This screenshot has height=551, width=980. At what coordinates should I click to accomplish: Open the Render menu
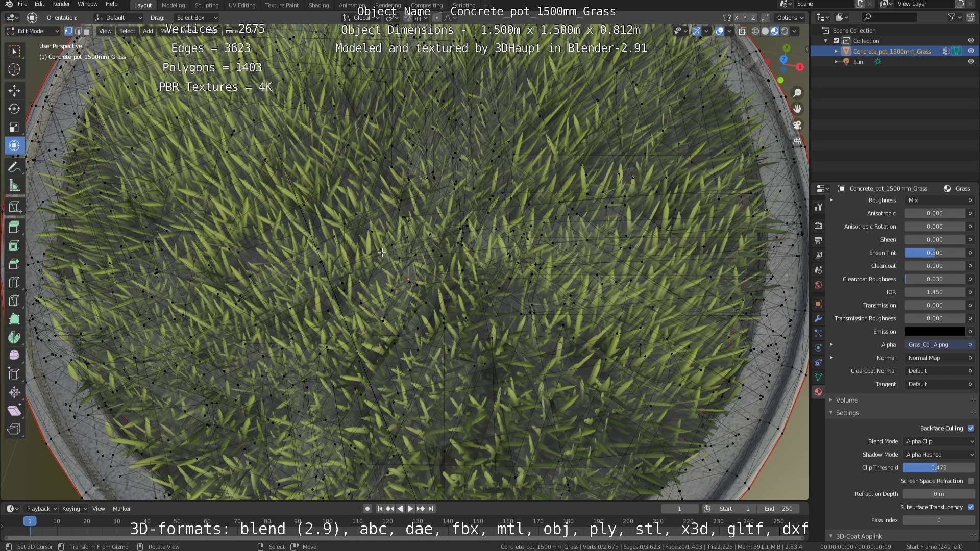(61, 4)
